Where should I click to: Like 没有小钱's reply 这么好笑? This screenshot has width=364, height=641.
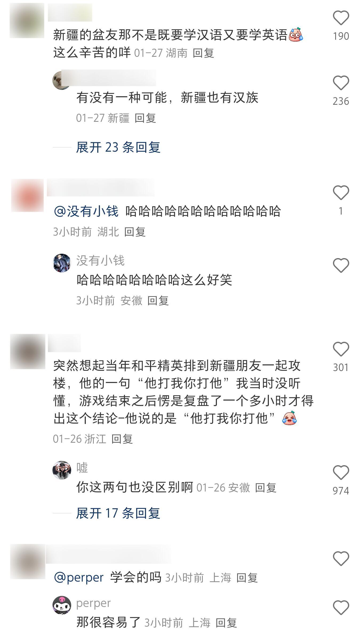(x=341, y=265)
